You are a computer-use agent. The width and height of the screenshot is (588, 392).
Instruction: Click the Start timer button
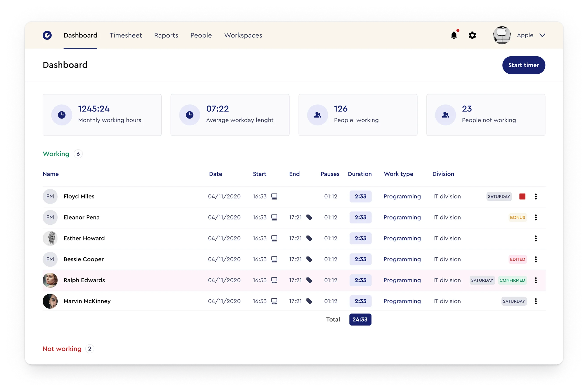[524, 65]
